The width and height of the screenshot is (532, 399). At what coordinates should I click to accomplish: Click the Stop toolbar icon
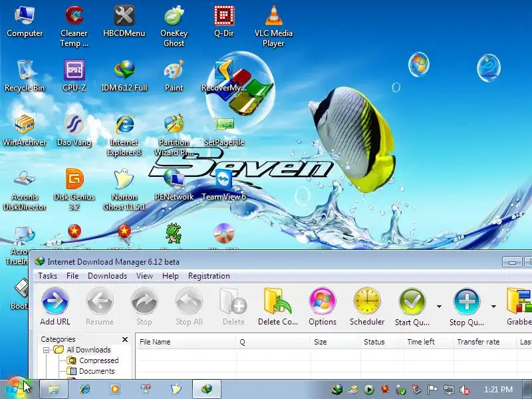pos(144,307)
